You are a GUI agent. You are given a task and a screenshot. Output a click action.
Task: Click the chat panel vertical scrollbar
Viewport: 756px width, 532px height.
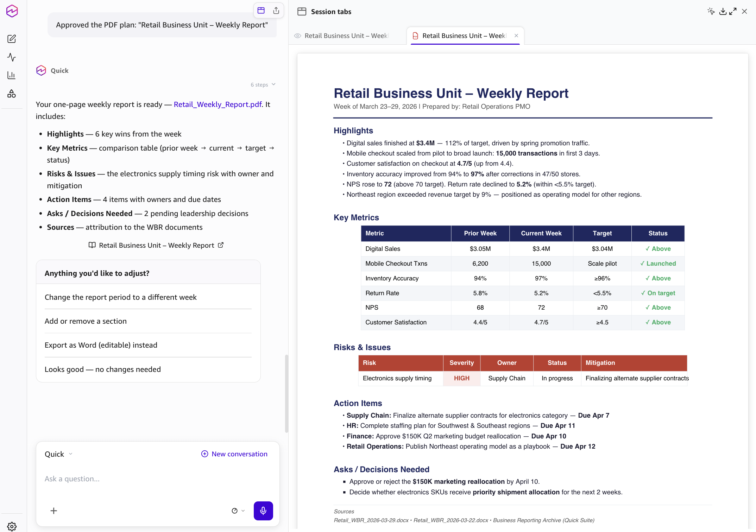[x=286, y=393]
